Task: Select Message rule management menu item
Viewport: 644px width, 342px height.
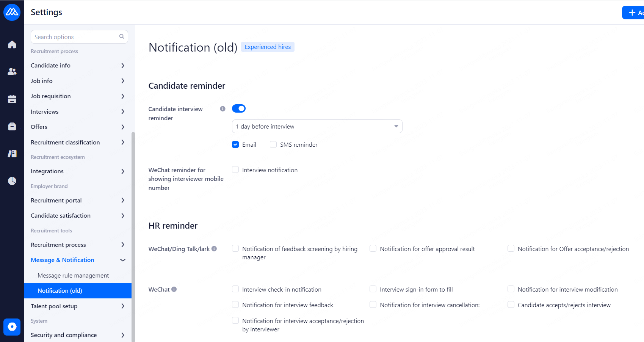Action: (73, 276)
